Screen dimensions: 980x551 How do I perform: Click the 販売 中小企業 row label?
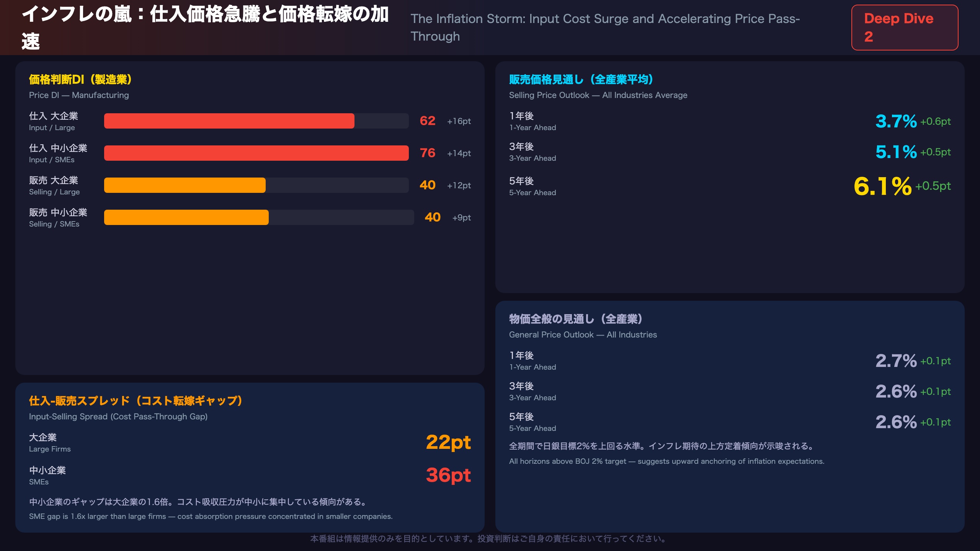pyautogui.click(x=58, y=212)
